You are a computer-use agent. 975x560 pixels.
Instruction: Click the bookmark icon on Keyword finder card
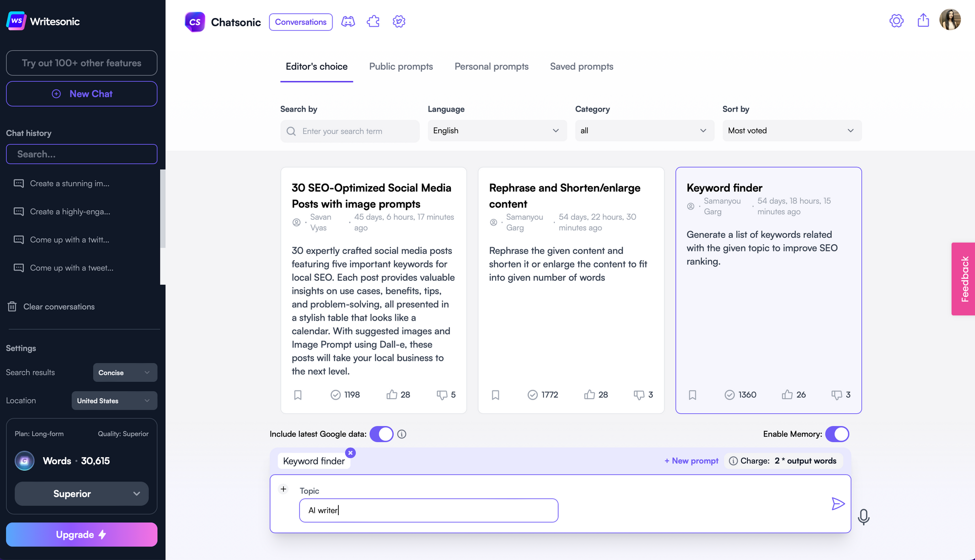click(x=692, y=395)
